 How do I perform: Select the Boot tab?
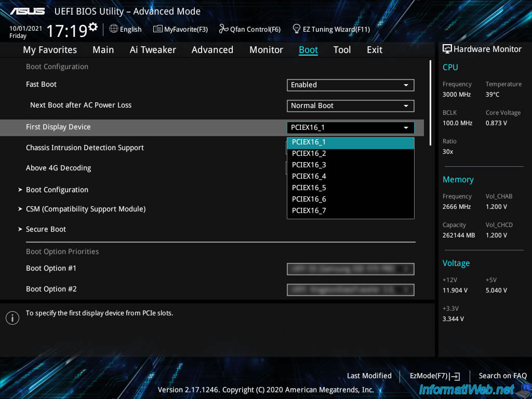(x=308, y=50)
